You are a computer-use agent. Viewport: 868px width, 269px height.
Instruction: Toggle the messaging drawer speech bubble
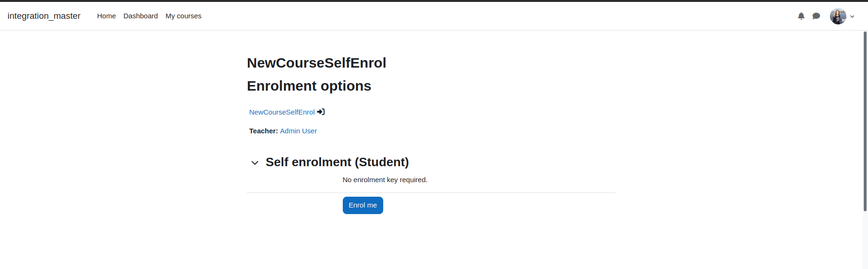pos(816,16)
